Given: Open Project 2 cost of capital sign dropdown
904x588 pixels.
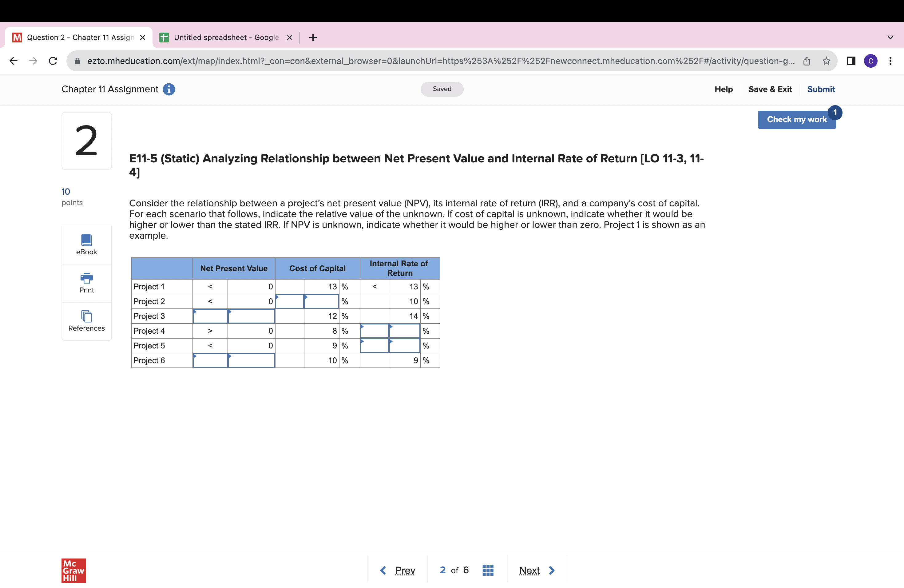Looking at the screenshot, I should (x=289, y=302).
